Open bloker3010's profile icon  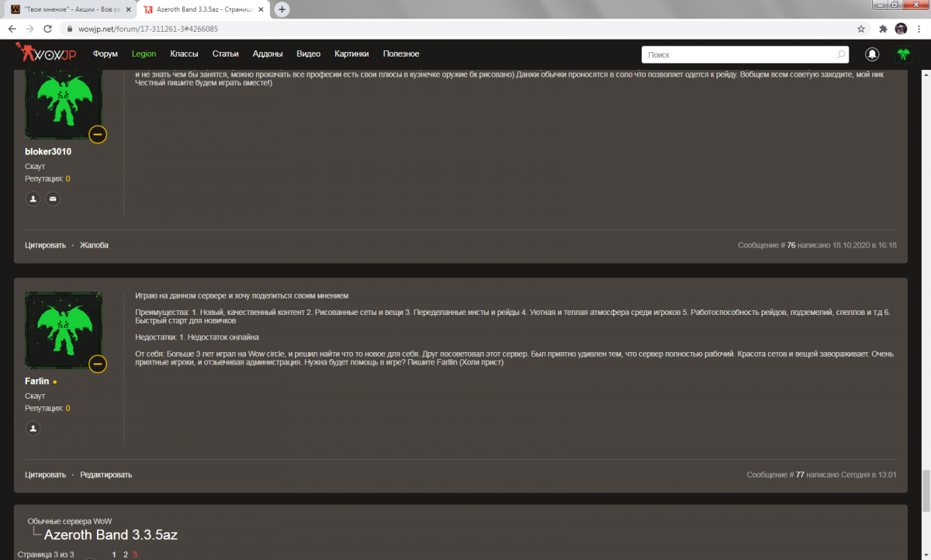[33, 199]
